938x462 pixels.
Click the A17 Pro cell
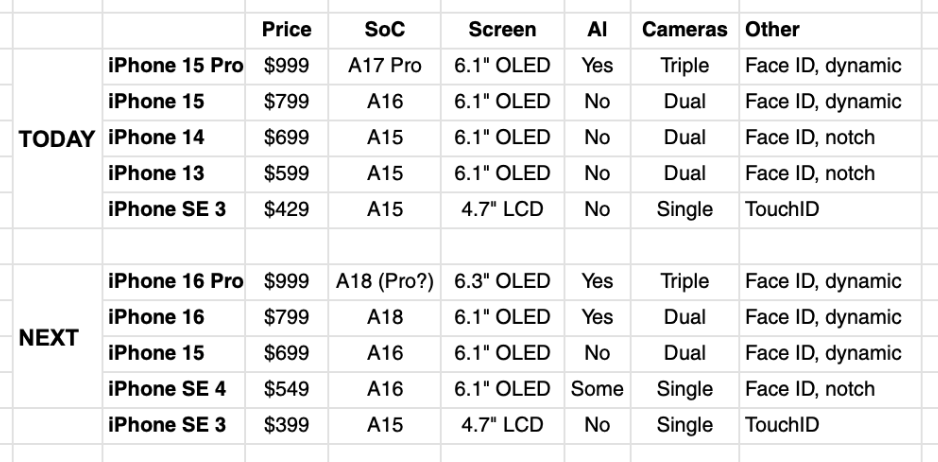385,66
